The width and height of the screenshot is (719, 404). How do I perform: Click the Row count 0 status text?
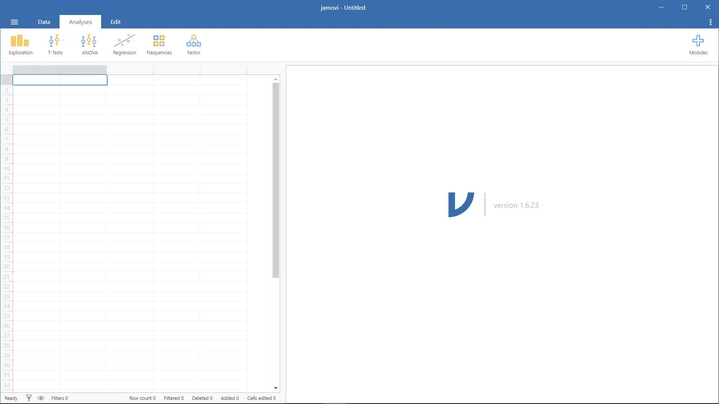(142, 398)
